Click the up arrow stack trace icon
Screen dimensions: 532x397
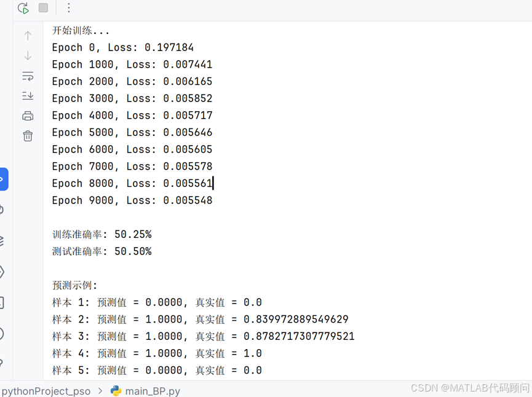28,36
